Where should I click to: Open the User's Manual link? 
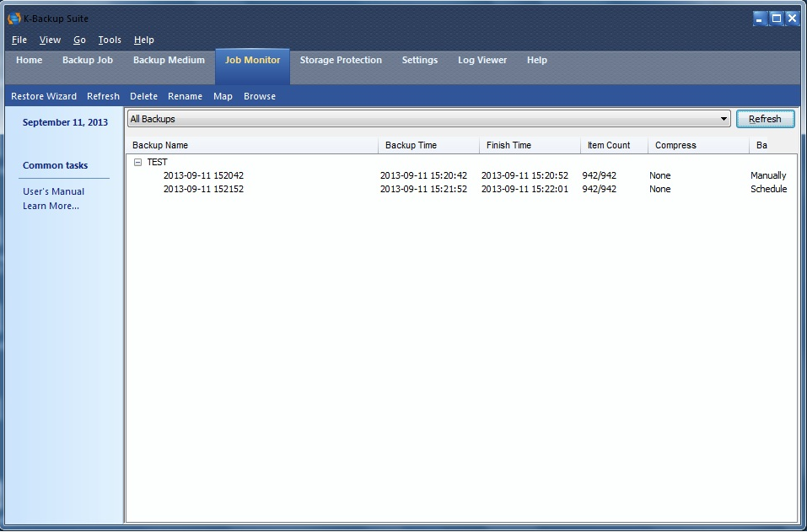coord(54,191)
